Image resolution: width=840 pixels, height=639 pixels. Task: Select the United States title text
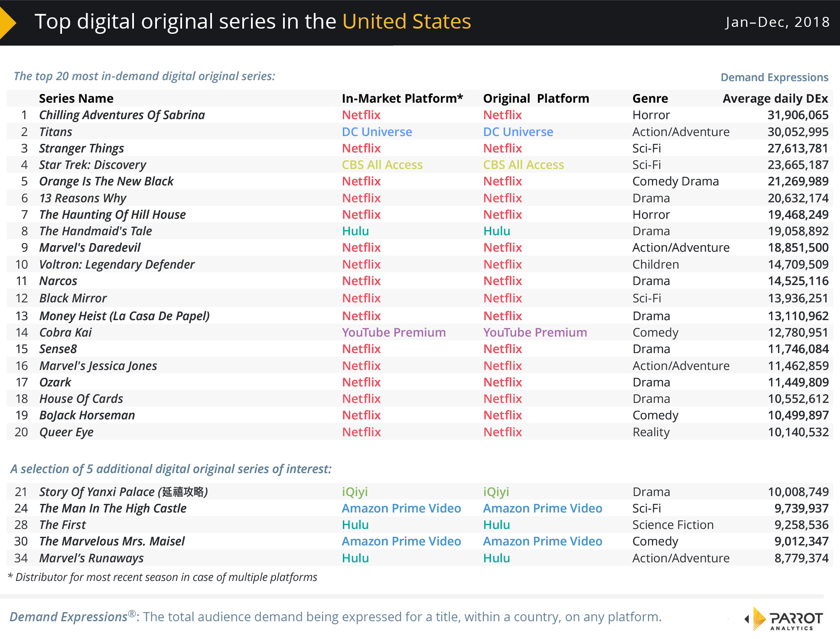pos(406,21)
